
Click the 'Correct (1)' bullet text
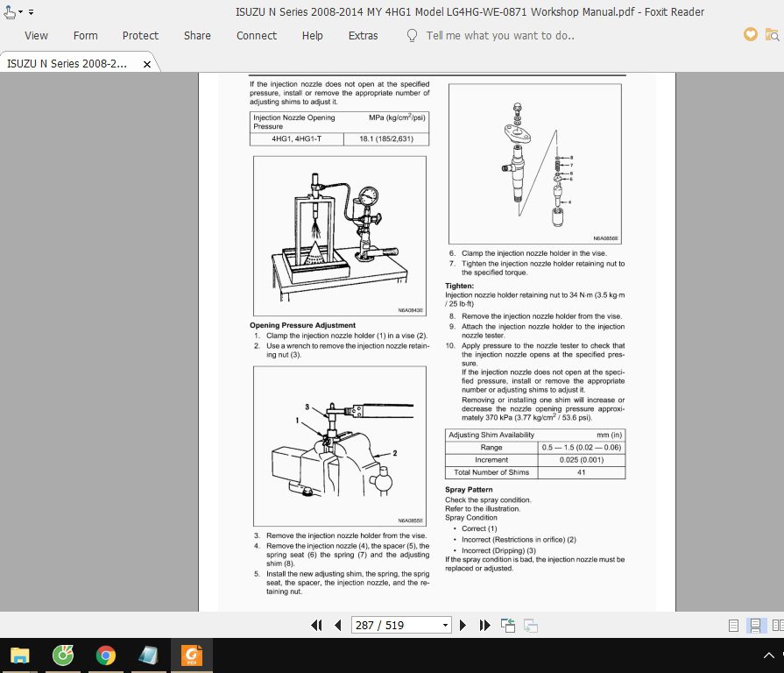[479, 528]
